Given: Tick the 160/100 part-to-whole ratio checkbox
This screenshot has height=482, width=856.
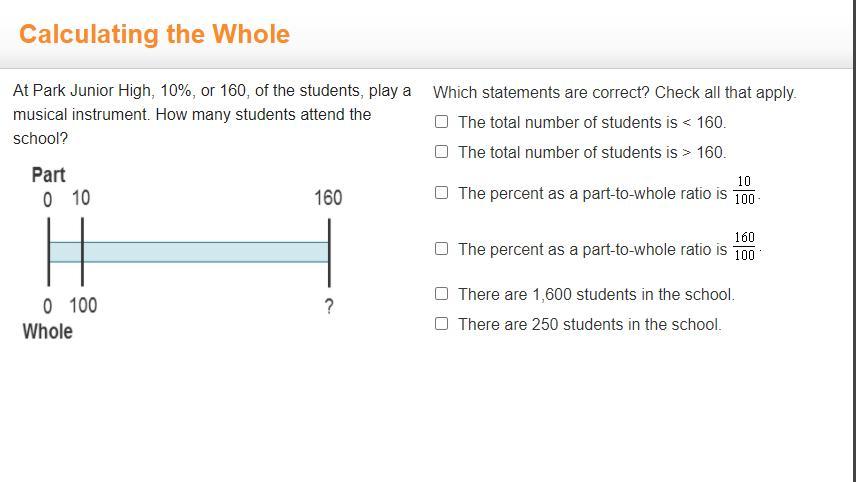Looking at the screenshot, I should tap(442, 249).
